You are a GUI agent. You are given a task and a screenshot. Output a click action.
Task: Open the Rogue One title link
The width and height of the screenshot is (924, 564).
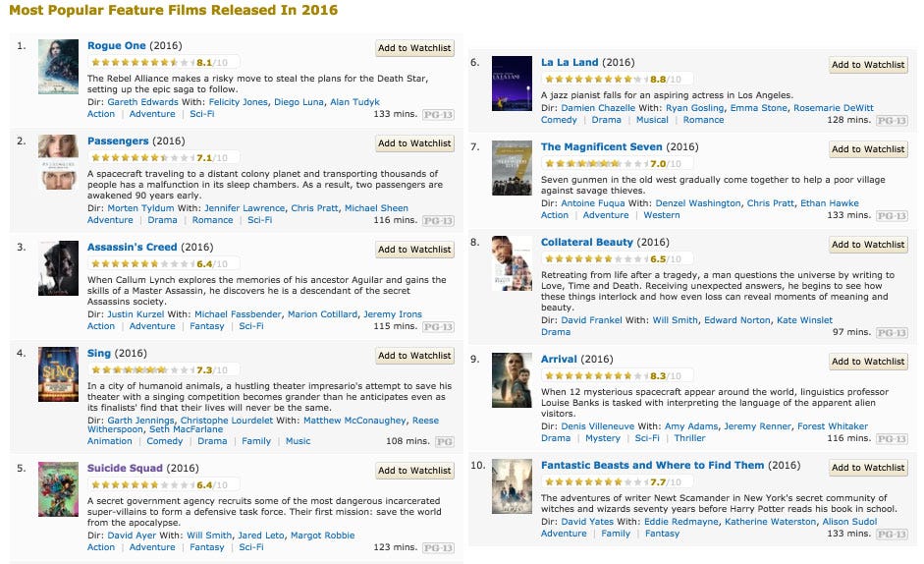(116, 45)
